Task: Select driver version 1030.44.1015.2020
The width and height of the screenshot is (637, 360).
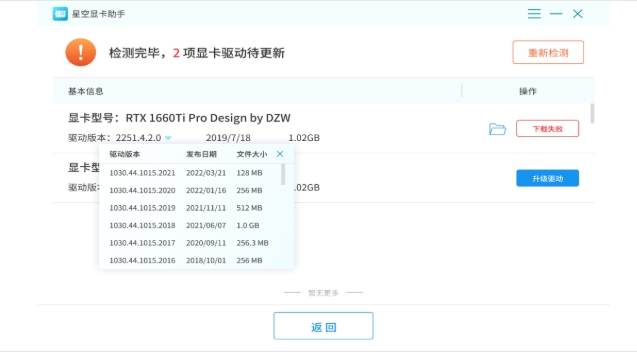Action: pos(142,191)
